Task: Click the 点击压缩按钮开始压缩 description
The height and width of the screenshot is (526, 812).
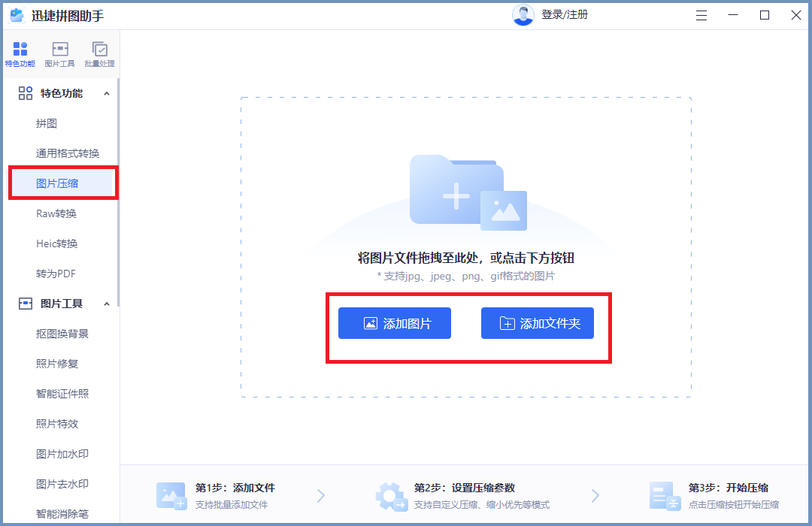Action: point(734,505)
